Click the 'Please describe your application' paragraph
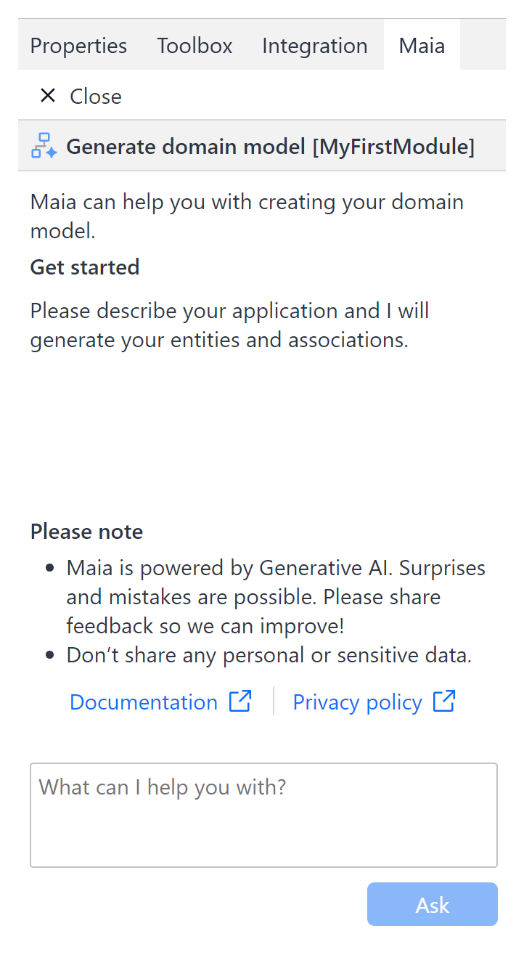 (x=230, y=325)
